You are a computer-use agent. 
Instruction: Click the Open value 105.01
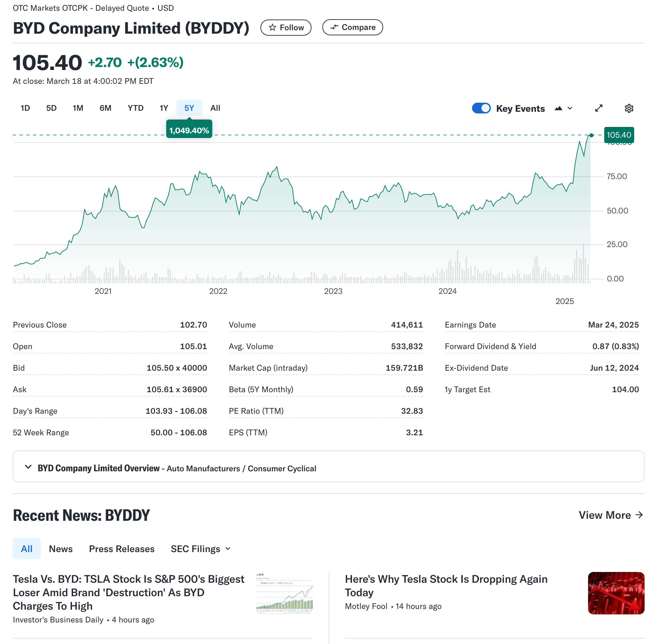pos(193,346)
